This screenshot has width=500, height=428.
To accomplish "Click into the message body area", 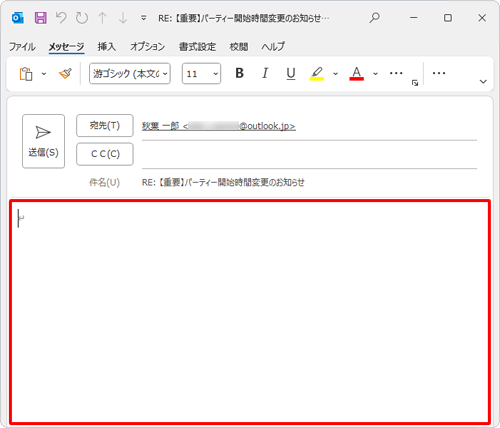I will 250,312.
